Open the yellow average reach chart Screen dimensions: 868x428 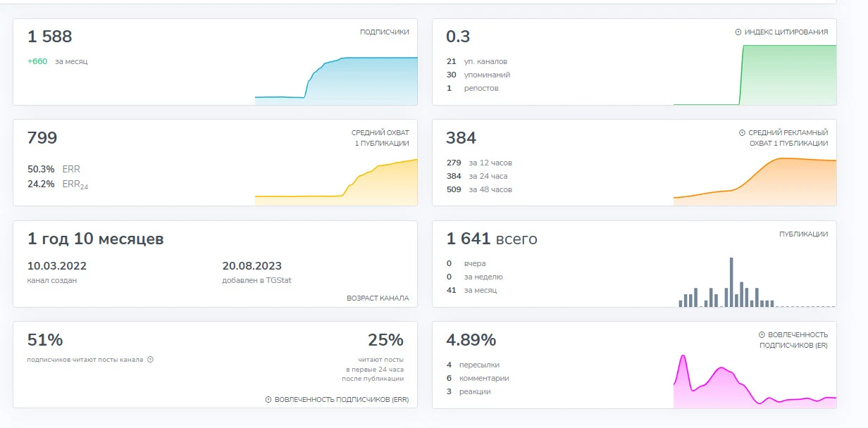pos(336,182)
